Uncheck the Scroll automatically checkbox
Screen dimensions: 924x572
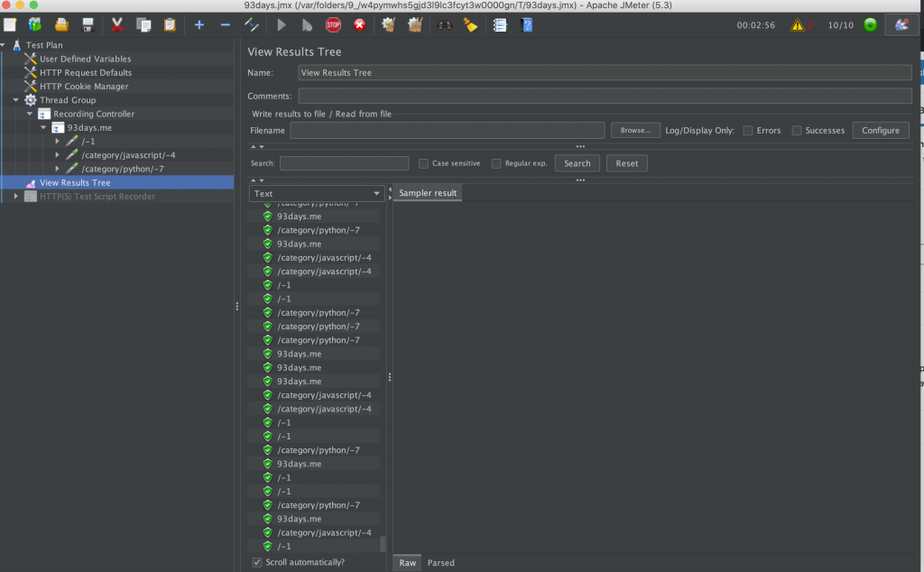pyautogui.click(x=257, y=562)
